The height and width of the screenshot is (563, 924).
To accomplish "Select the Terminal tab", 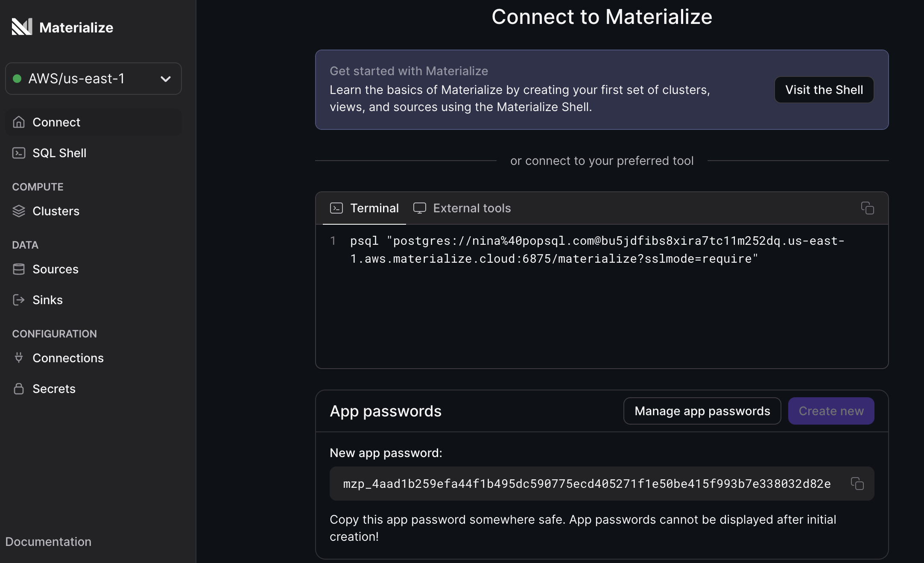I will pos(364,208).
